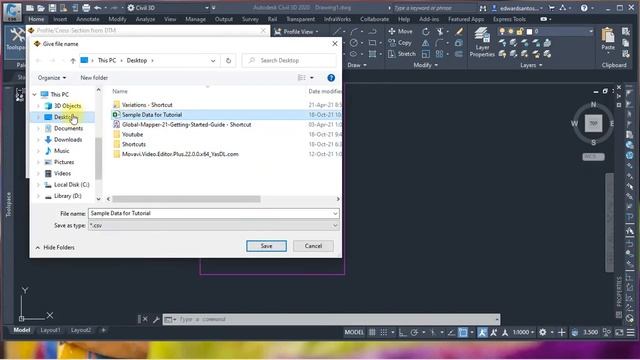Open the view options dropdown arrow
Image resolution: width=640 pixels, height=360 pixels.
312,78
